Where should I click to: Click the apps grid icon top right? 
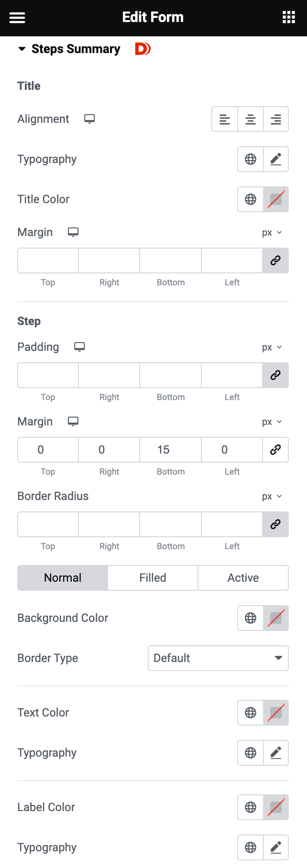pyautogui.click(x=289, y=17)
